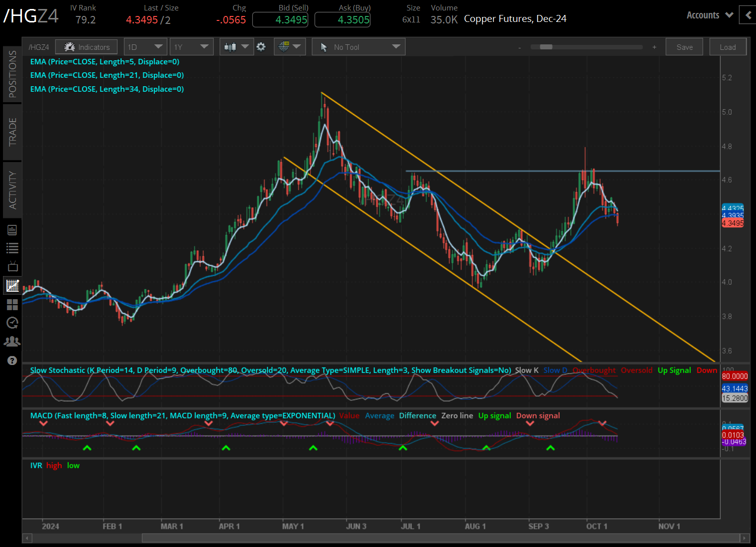Click the Load button
This screenshot has height=547, width=756.
[x=728, y=46]
